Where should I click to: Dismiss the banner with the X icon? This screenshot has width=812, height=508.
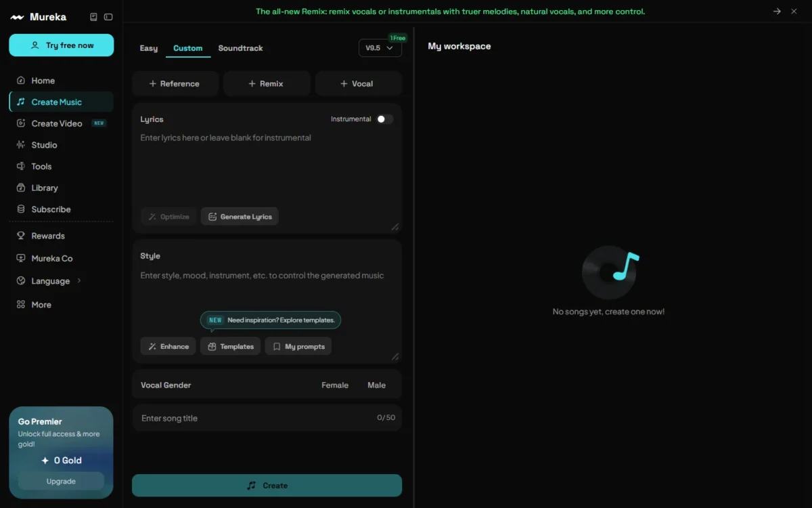tap(794, 12)
